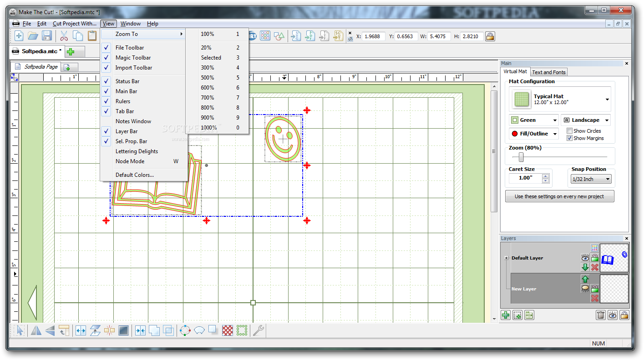
Task: Adjust the Zoom (80%) slider handle
Action: click(x=521, y=157)
